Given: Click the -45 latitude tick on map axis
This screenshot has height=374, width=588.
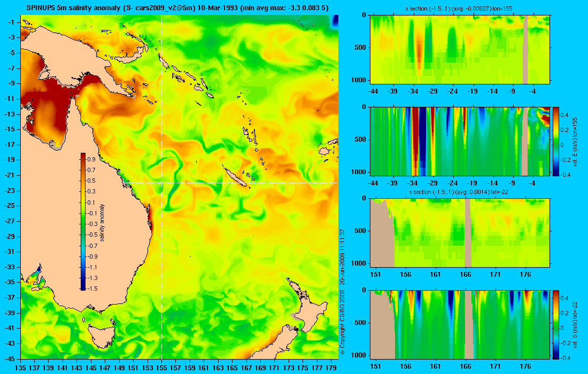Looking at the screenshot, I should click(9, 359).
